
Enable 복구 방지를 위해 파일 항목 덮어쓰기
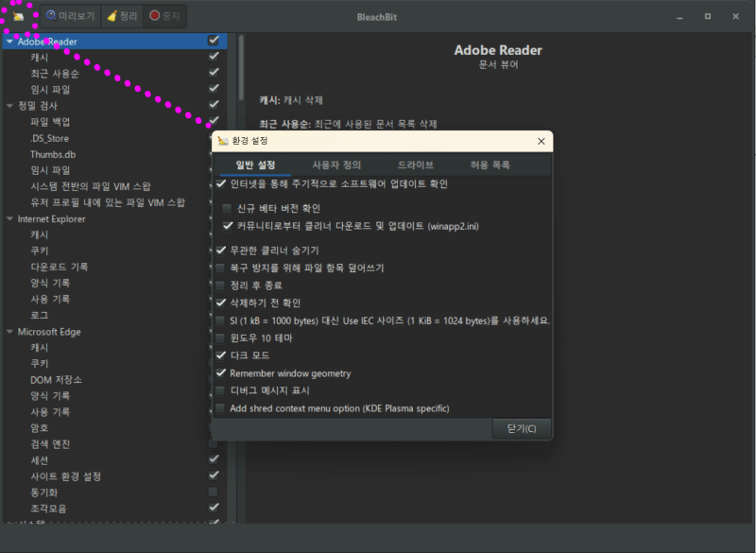[x=220, y=268]
